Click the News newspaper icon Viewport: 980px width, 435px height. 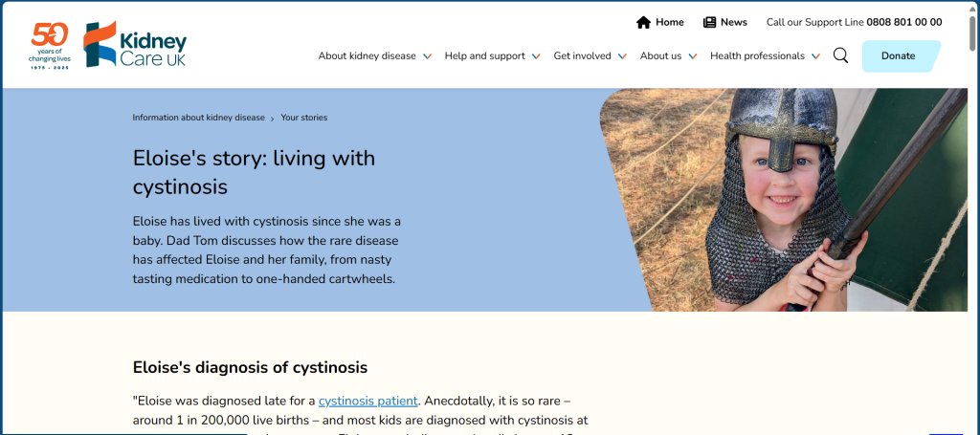(x=709, y=22)
